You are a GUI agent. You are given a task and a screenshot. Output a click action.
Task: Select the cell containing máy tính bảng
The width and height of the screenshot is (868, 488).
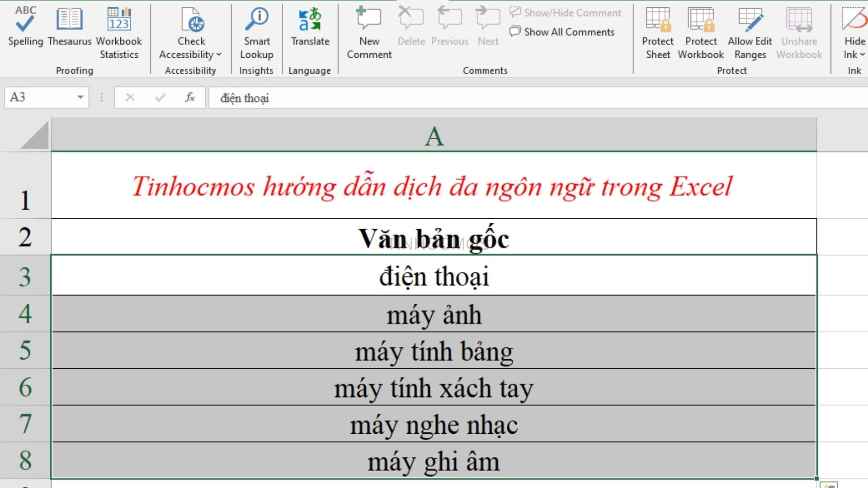click(x=434, y=350)
